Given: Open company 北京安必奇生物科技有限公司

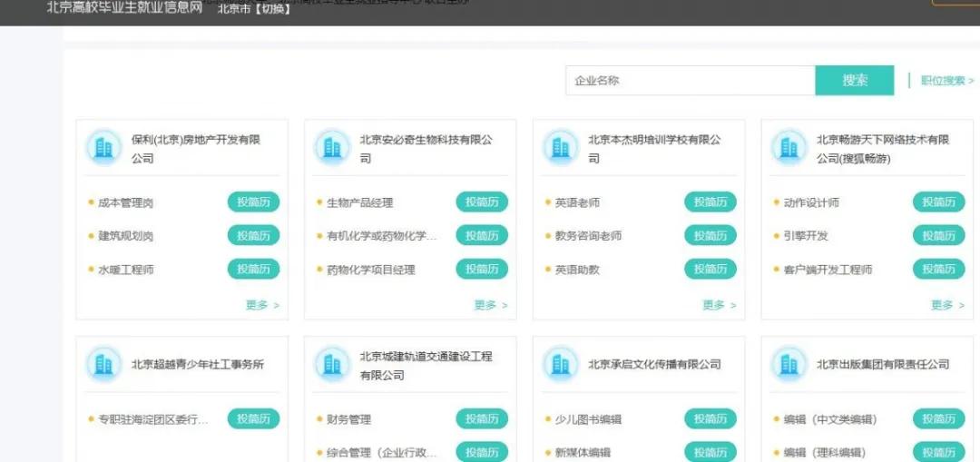Looking at the screenshot, I should (426, 149).
